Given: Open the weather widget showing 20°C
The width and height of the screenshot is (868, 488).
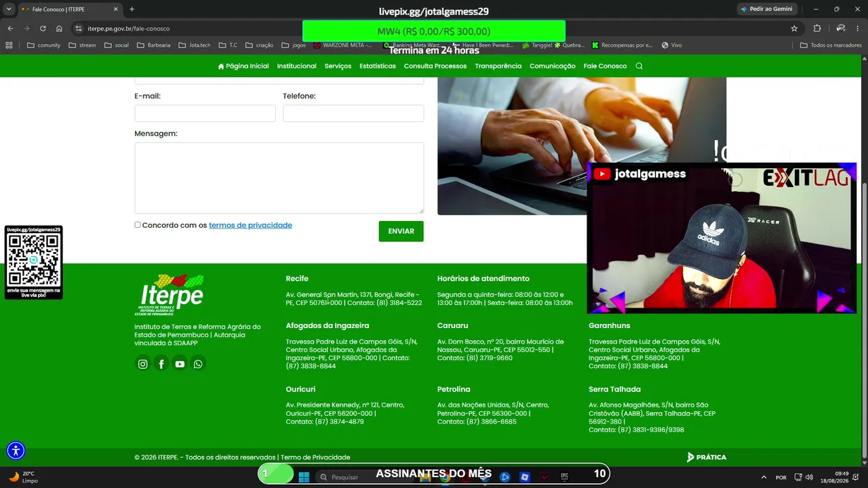Looking at the screenshot, I should [x=22, y=477].
